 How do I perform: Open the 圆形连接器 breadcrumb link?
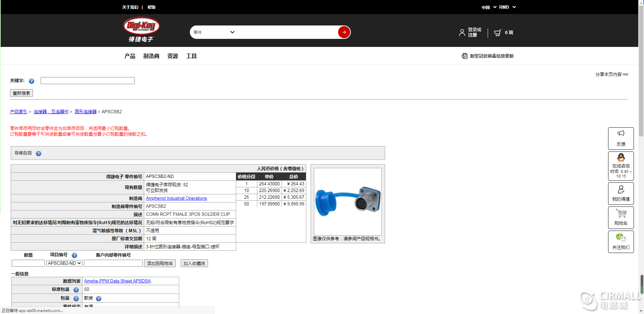click(x=86, y=112)
